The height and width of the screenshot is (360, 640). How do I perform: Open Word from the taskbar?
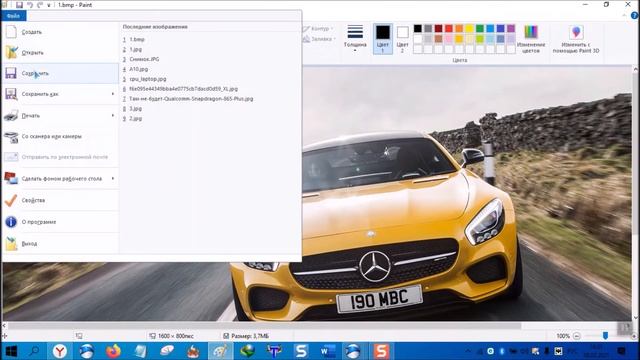coord(328,351)
